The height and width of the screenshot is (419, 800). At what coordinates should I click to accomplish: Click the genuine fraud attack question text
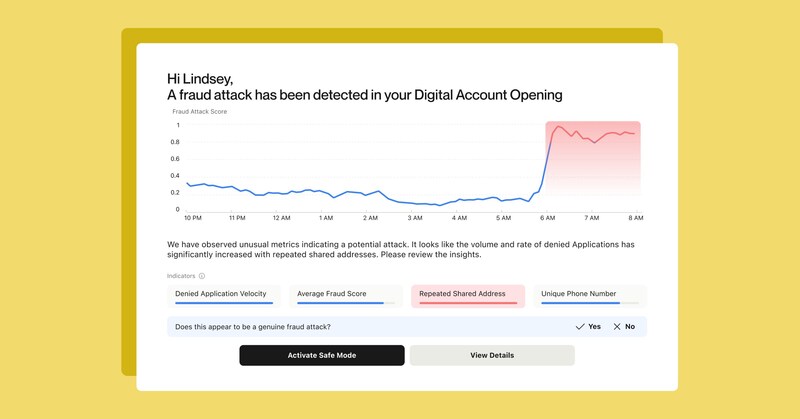point(253,327)
